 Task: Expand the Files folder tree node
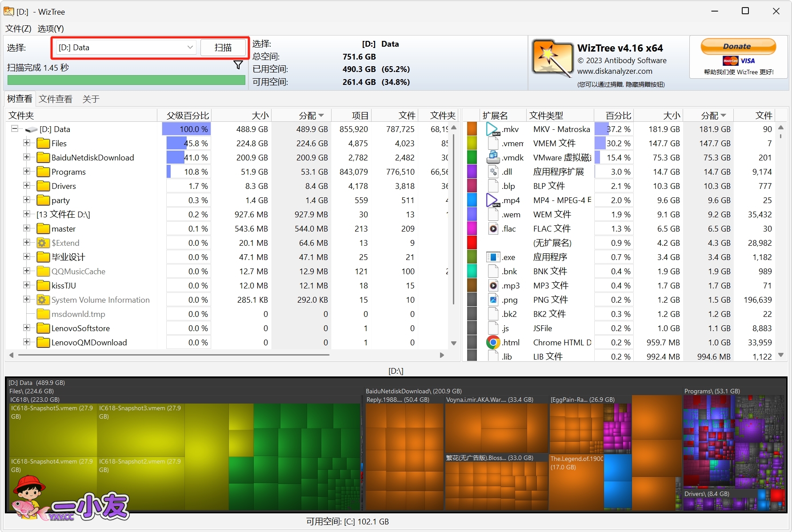pyautogui.click(x=27, y=143)
